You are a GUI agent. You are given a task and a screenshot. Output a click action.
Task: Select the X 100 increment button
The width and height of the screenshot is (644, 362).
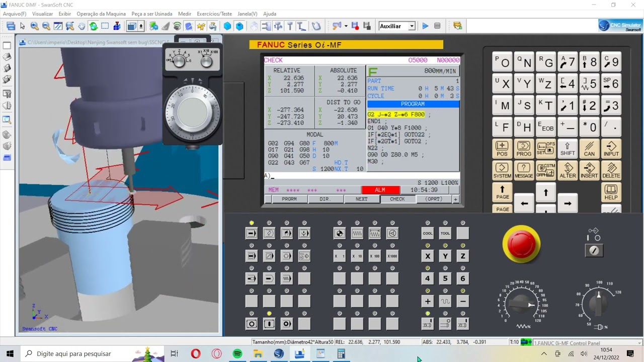pos(375,256)
